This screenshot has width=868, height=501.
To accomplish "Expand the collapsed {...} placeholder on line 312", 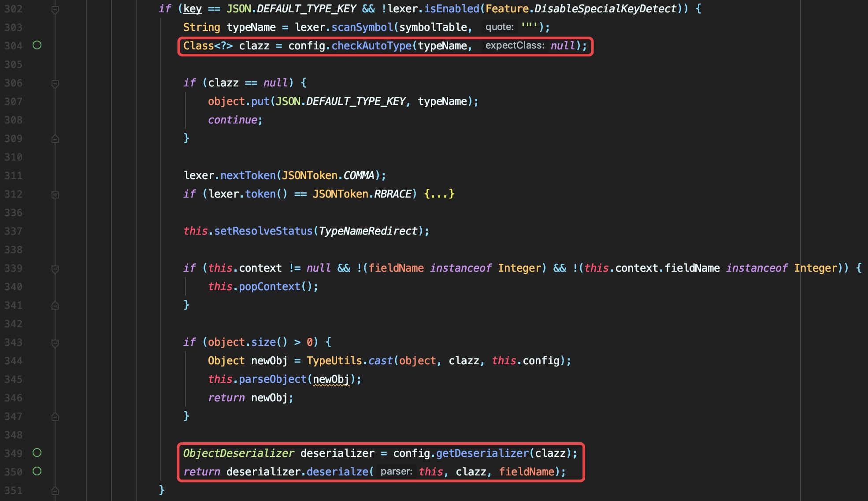I will tap(439, 194).
